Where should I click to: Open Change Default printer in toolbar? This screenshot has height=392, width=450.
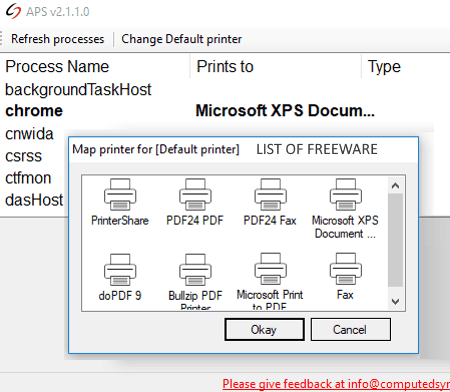click(181, 39)
